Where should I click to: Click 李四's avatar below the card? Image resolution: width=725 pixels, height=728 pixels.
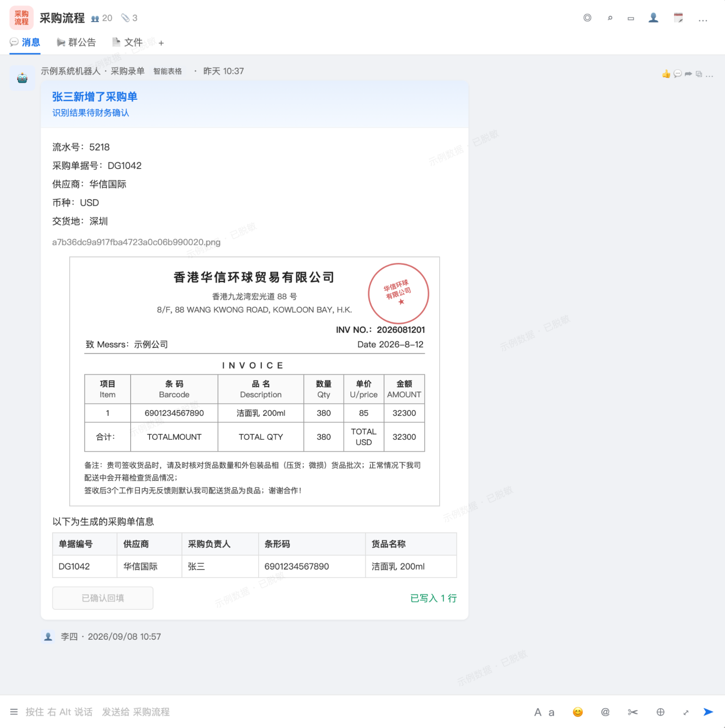(48, 637)
